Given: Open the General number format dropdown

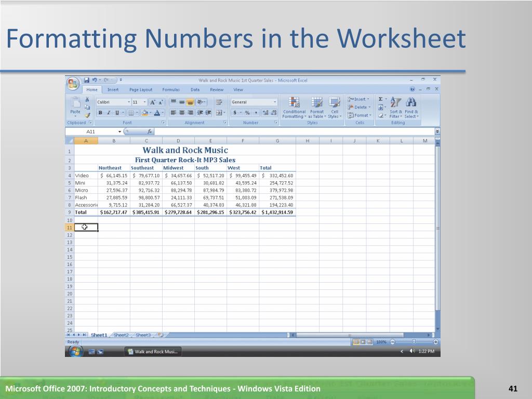Looking at the screenshot, I should (x=275, y=102).
